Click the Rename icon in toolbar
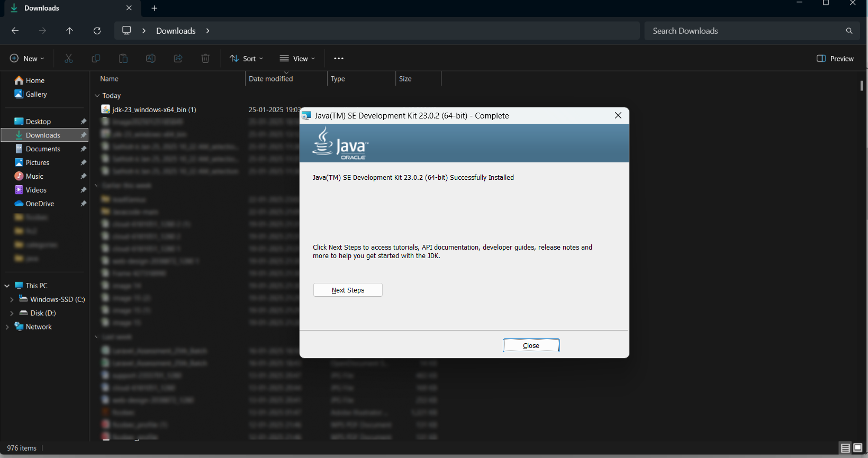Screen dimensions: 868x458 (x=151, y=58)
